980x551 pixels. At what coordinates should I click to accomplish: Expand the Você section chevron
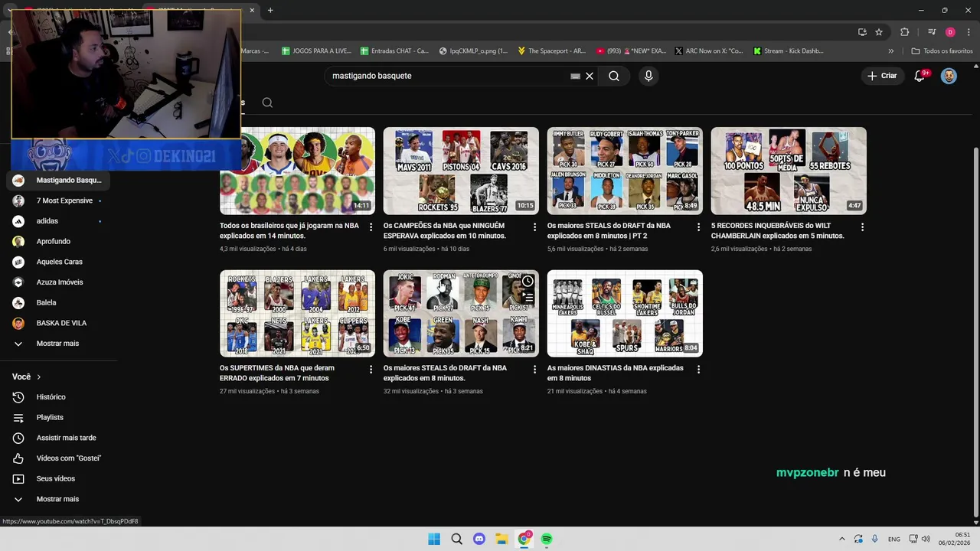38,377
